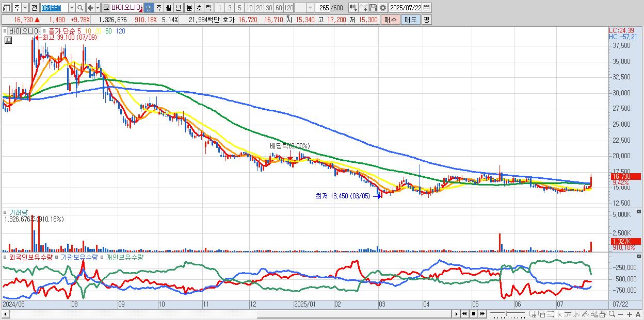This screenshot has height=320, width=644.
Task: Open the calendar date picker icon
Action: tap(427, 8)
